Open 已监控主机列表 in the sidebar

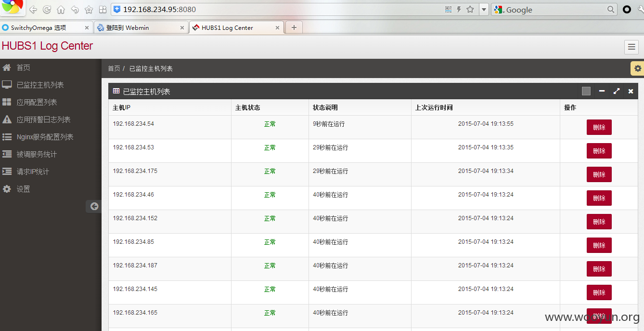40,85
